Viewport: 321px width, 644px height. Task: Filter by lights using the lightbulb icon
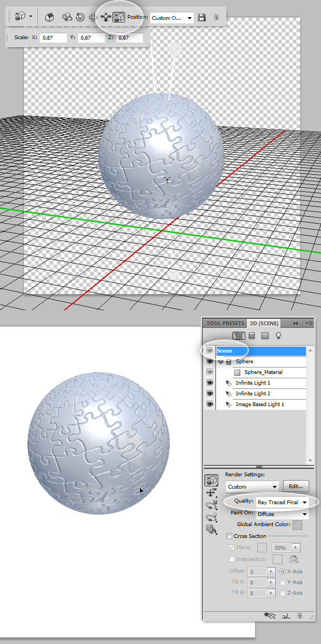coord(278,336)
